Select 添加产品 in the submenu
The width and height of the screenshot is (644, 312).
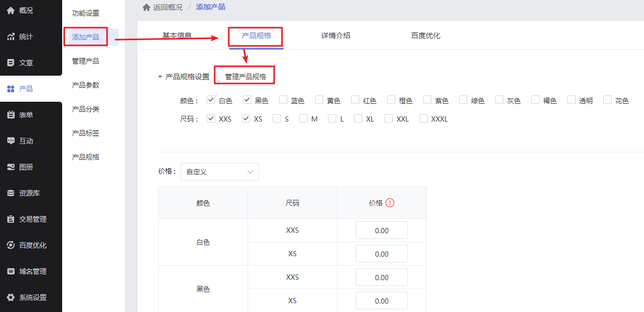pos(86,37)
